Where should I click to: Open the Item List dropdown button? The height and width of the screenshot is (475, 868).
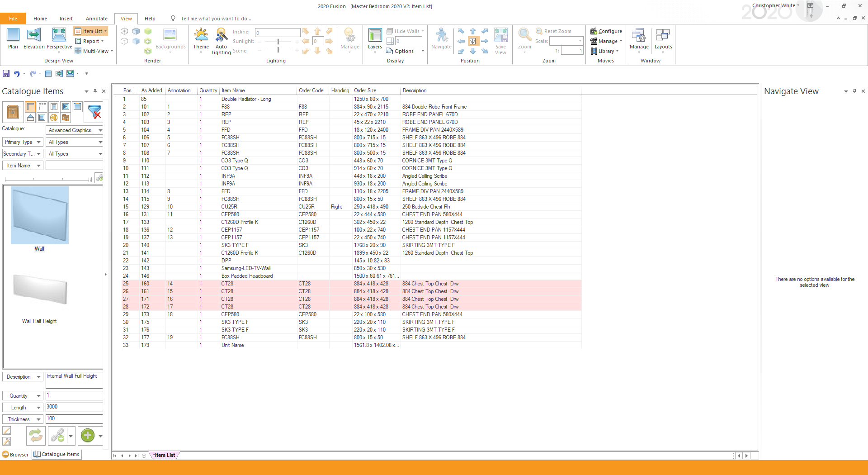(91, 31)
